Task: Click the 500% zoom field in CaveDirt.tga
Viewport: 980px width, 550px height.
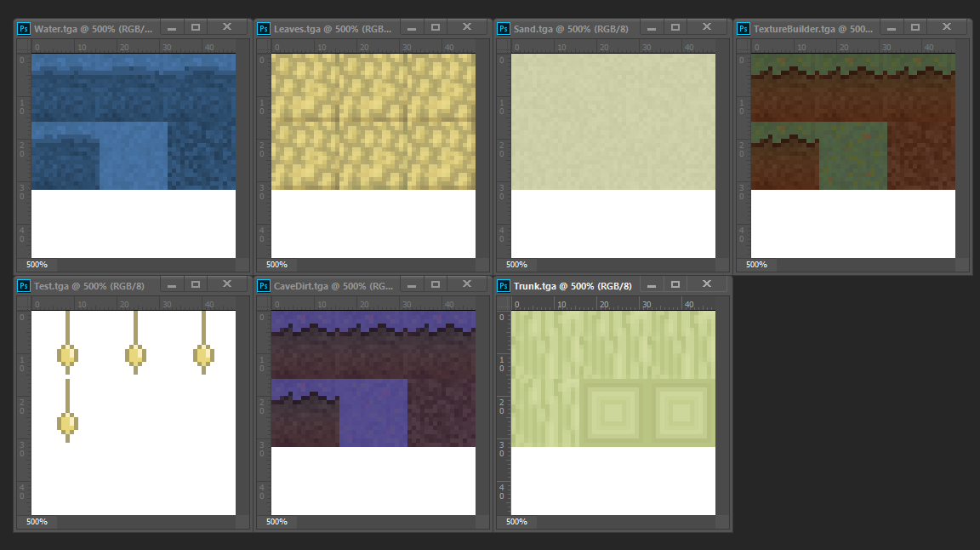Action: 276,522
